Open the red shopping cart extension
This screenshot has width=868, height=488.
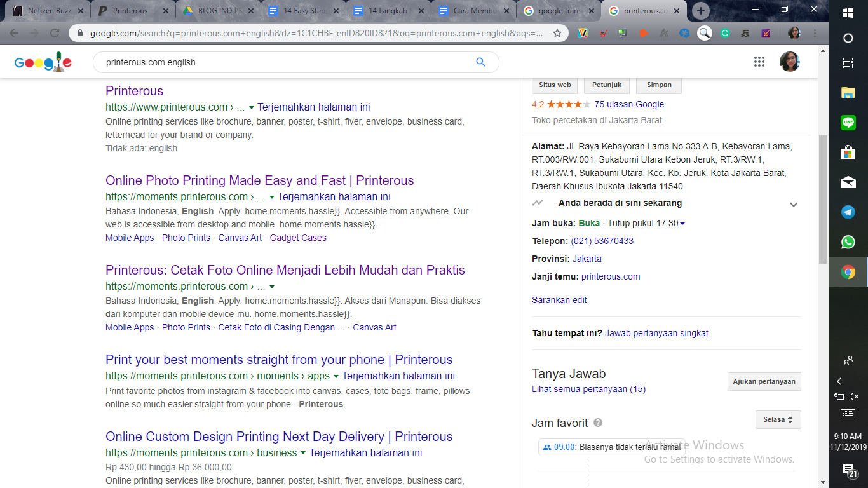click(x=602, y=33)
